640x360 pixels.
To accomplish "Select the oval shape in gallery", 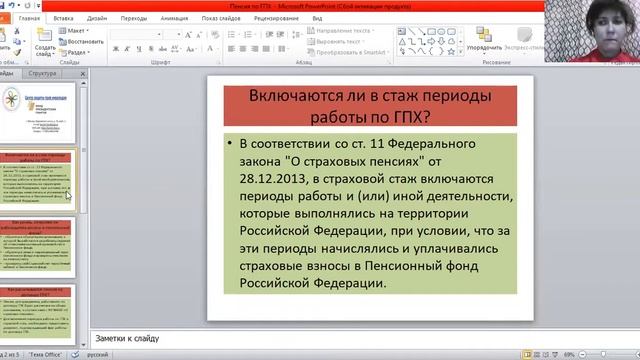I will point(441,32).
